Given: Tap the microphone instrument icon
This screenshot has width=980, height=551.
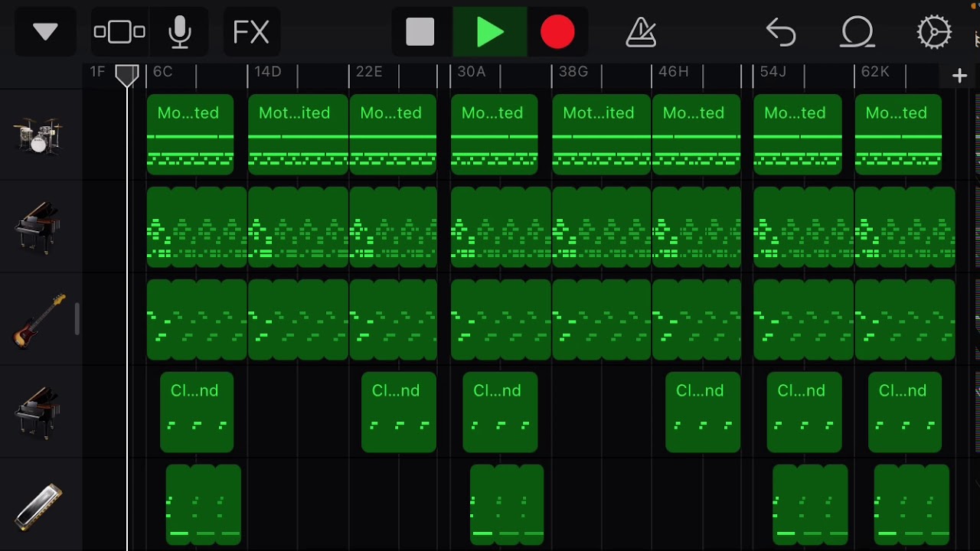Looking at the screenshot, I should point(180,32).
